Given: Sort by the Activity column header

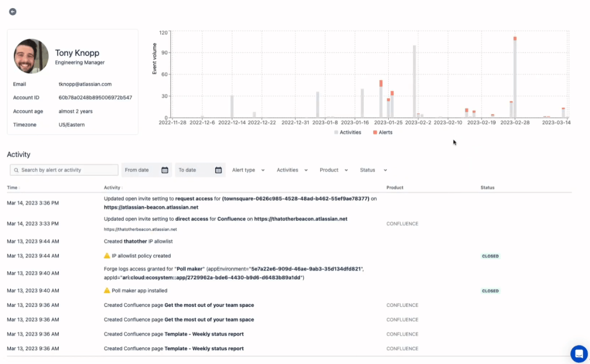Looking at the screenshot, I should point(112,187).
